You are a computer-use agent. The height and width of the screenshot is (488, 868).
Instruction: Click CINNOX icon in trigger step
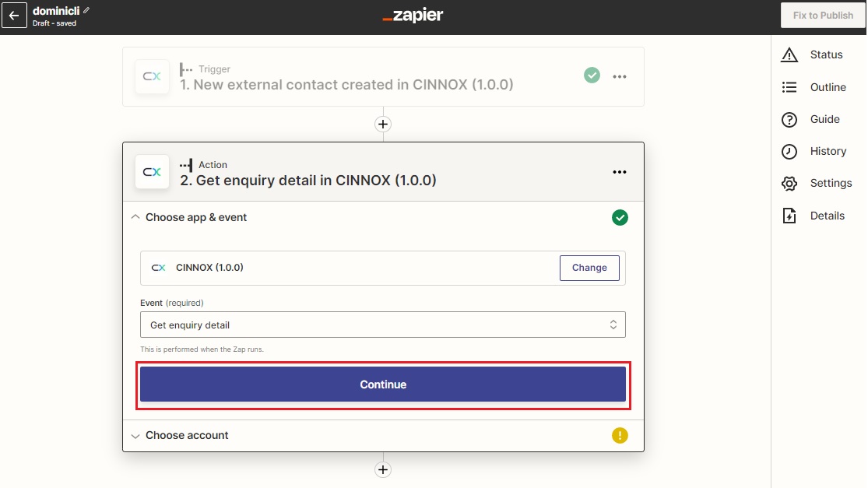click(x=153, y=76)
